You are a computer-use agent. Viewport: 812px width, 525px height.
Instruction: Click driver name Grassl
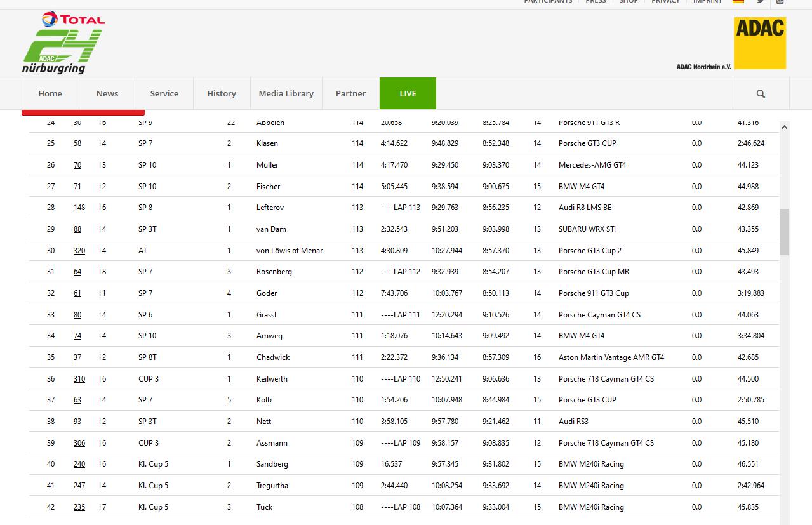(x=267, y=315)
